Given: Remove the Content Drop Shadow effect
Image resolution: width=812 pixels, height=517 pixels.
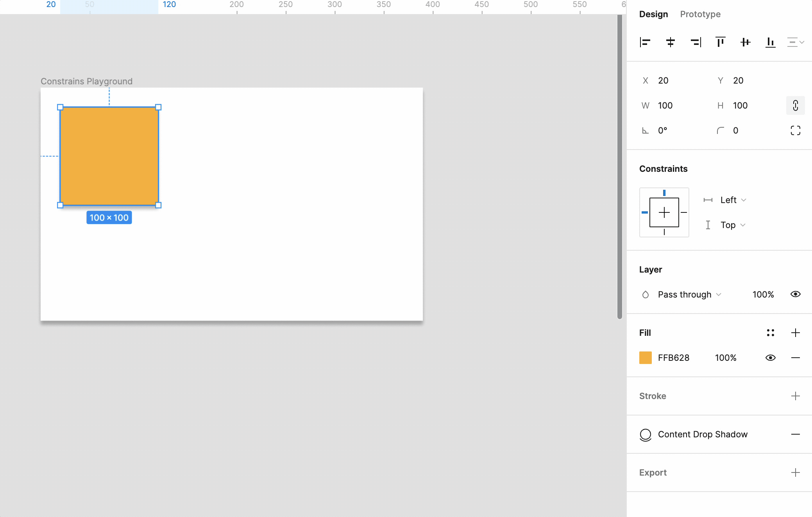Looking at the screenshot, I should [796, 435].
